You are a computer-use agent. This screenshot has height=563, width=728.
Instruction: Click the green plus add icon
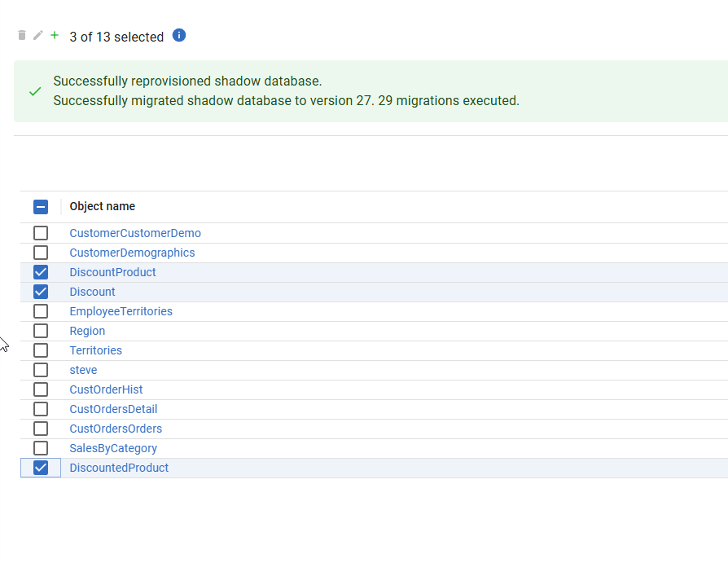point(55,36)
